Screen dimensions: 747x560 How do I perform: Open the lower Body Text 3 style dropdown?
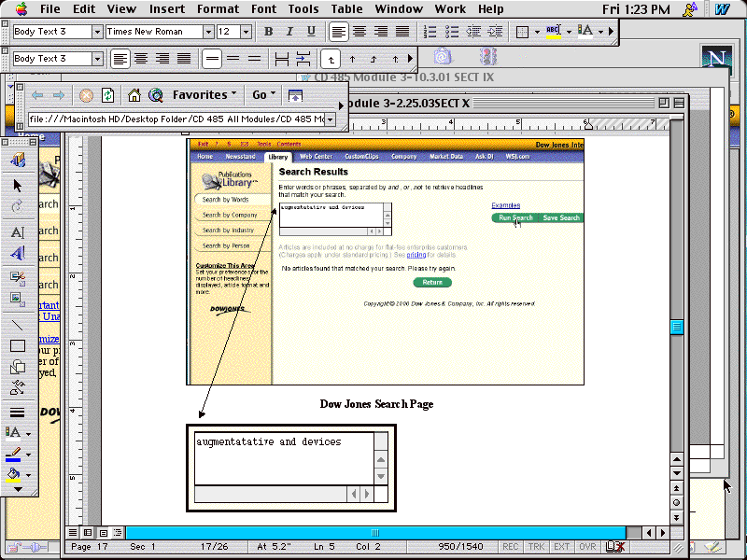pos(97,59)
